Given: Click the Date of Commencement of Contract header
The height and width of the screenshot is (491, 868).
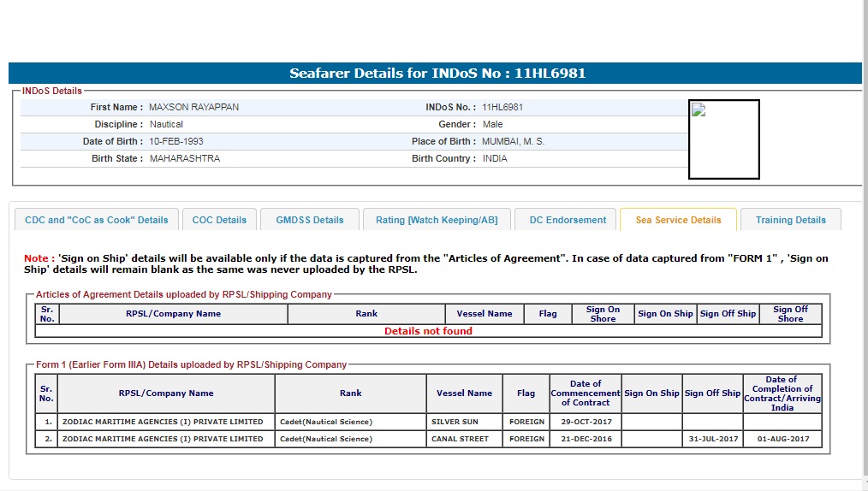Looking at the screenshot, I should (x=585, y=393).
